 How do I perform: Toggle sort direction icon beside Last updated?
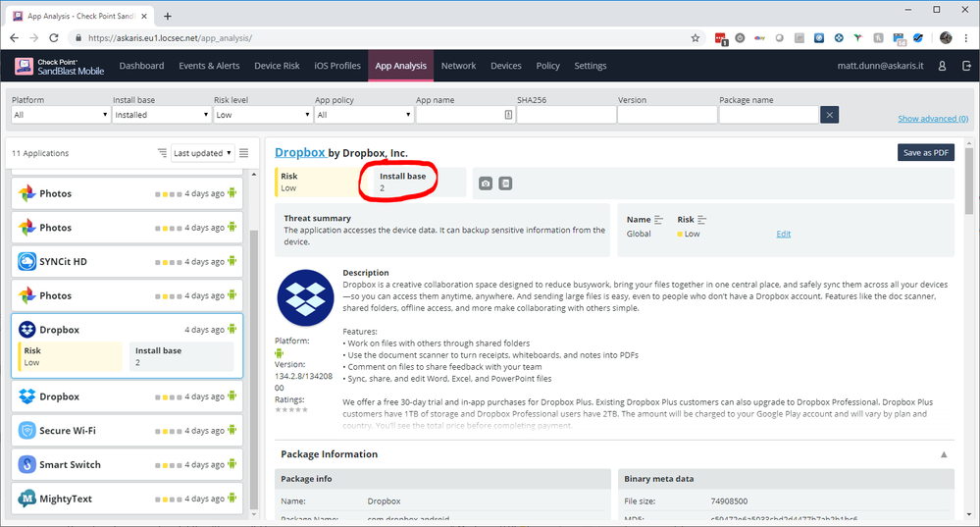pos(162,153)
